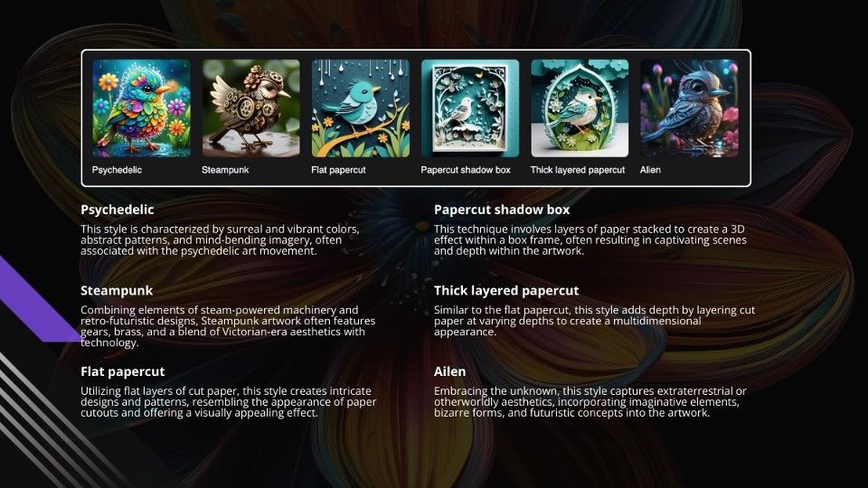The width and height of the screenshot is (868, 488).
Task: Click the Ailen section heading
Action: coord(449,371)
